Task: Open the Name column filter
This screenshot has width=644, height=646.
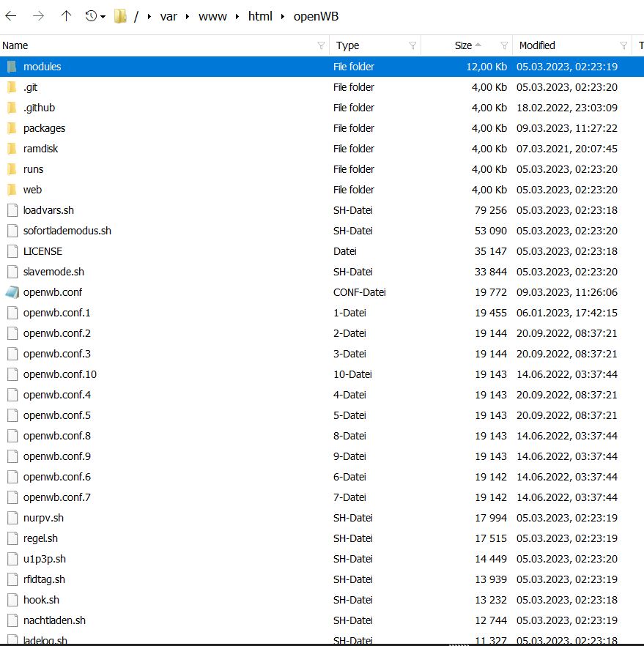Action: point(321,45)
